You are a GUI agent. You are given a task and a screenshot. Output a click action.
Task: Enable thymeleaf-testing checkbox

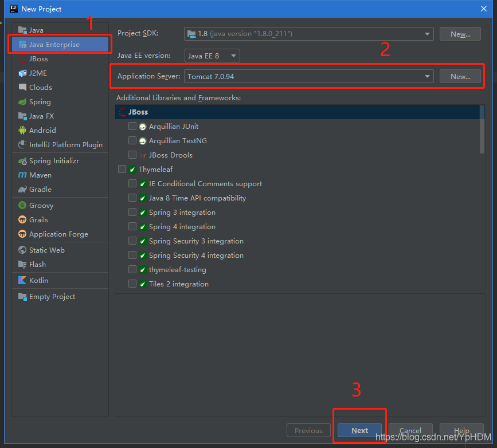pyautogui.click(x=132, y=269)
